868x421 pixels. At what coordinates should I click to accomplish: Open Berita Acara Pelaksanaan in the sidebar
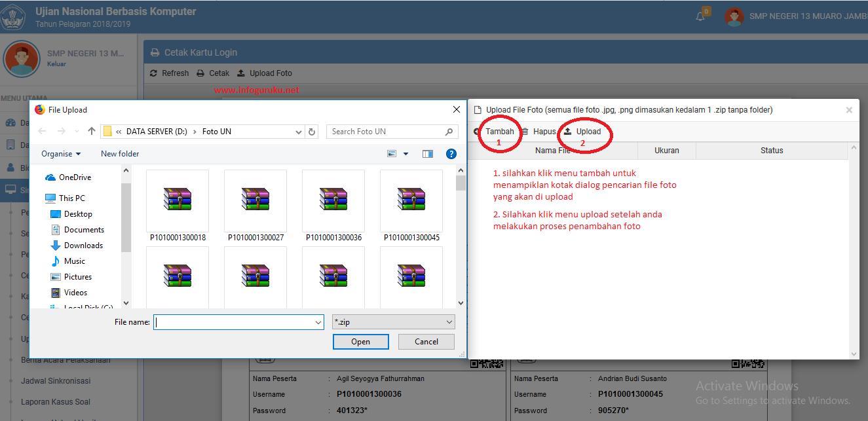point(66,360)
